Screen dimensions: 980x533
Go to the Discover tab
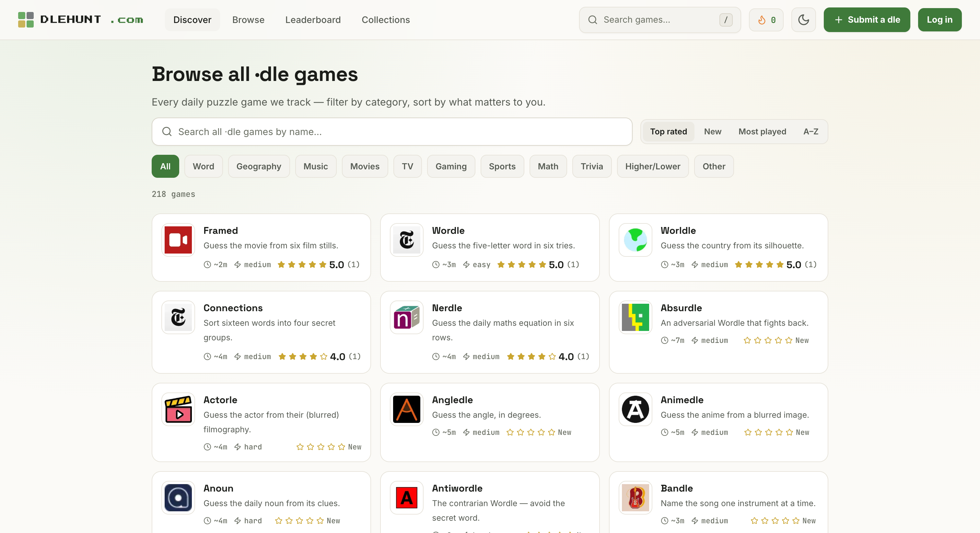click(192, 20)
